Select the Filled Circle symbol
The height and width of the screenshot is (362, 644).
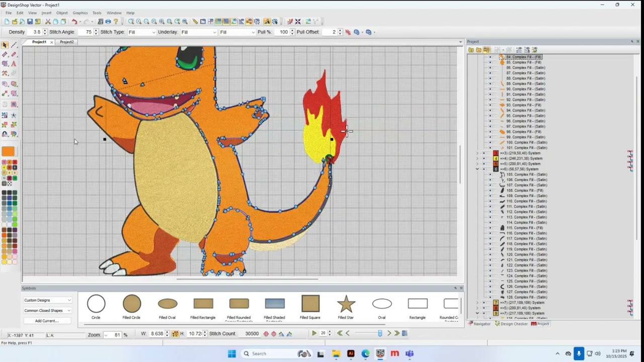131,307
